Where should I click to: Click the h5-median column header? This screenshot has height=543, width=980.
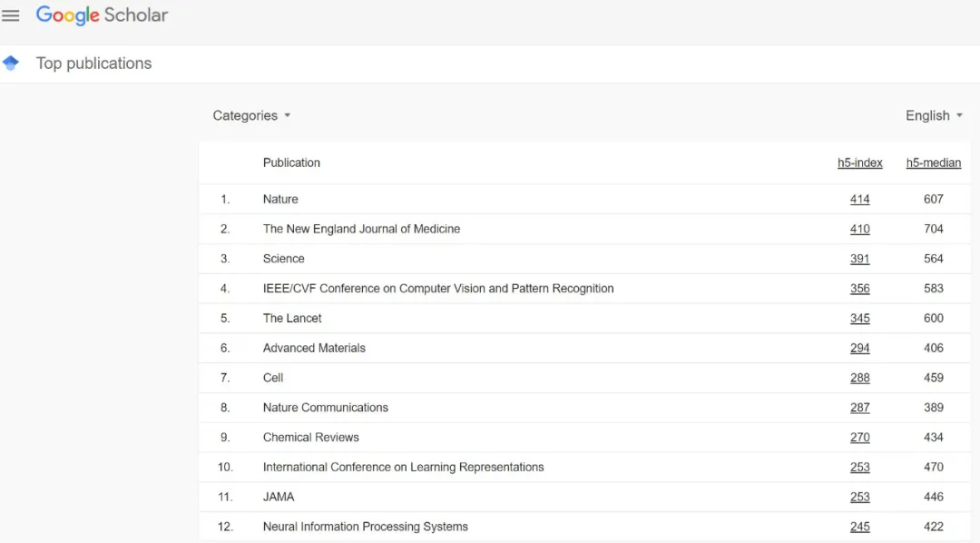933,163
